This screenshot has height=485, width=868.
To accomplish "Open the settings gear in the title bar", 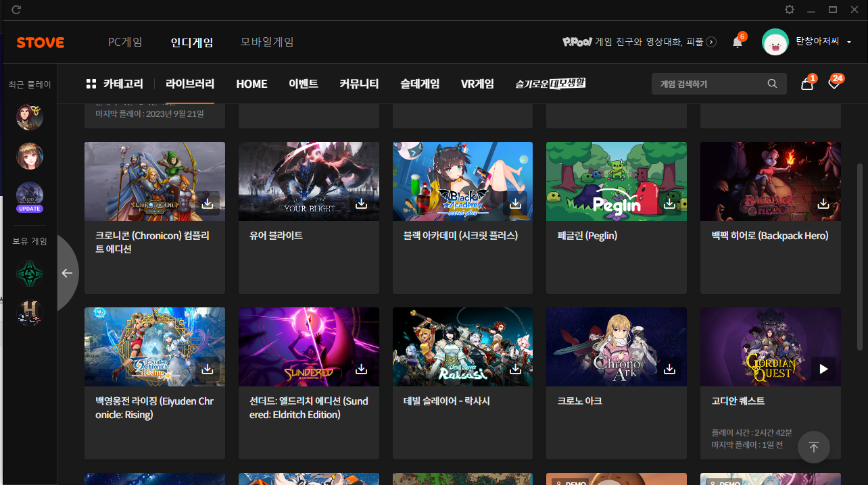I will [790, 9].
